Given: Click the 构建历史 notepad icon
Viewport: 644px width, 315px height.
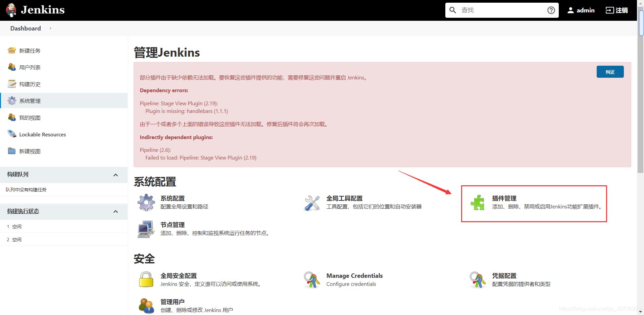Looking at the screenshot, I should (x=12, y=84).
